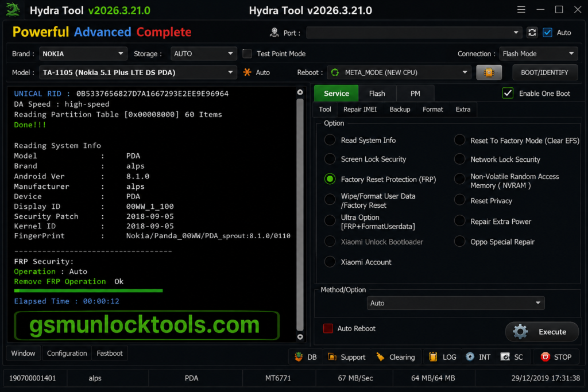The image size is (588, 392).
Task: Select Screen Lock Security option
Action: 330,159
